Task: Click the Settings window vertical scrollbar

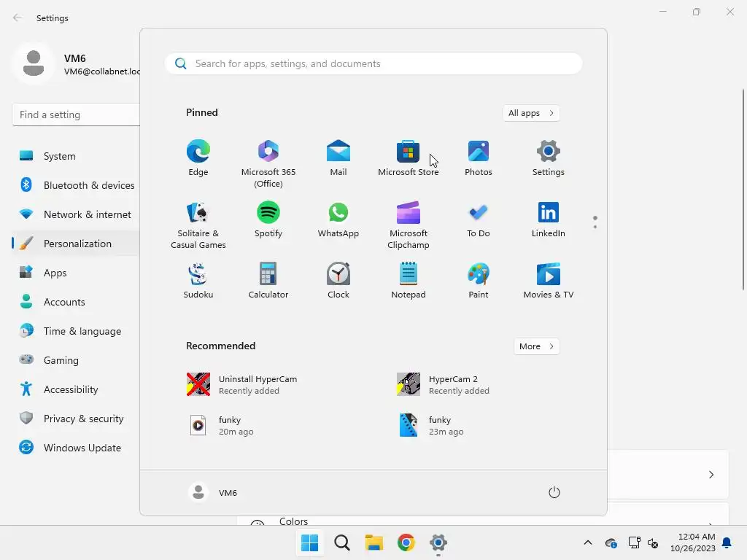Action: 743,189
